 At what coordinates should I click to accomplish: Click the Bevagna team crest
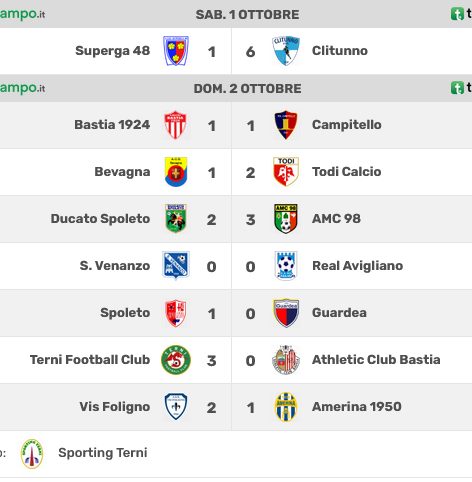[x=176, y=172]
